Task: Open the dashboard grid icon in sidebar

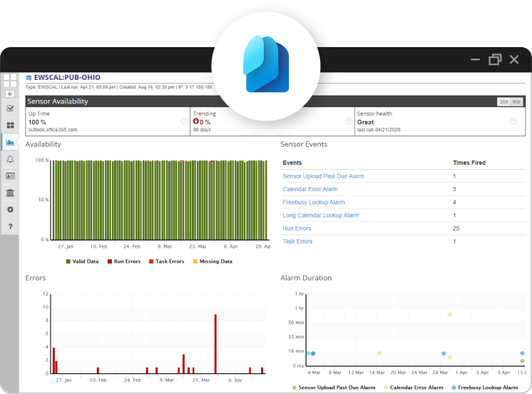Action: pyautogui.click(x=10, y=126)
